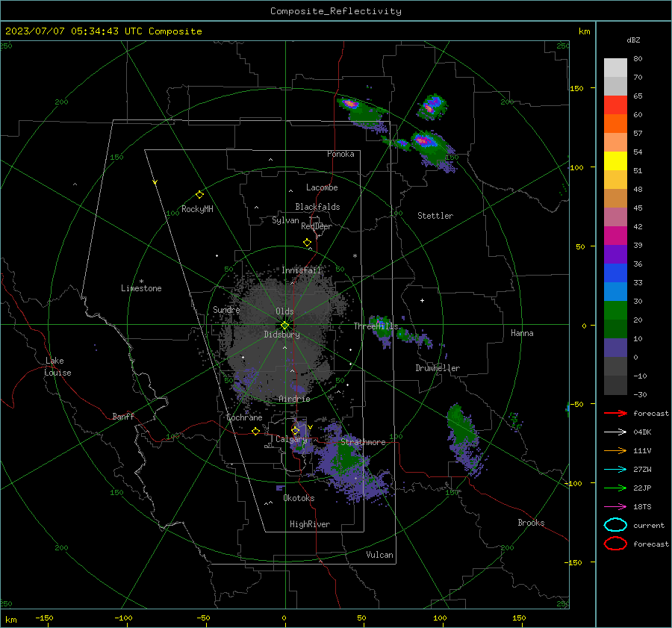Select the green 30 dBZ color swatch
Screen dimensions: 672x628
pos(615,310)
